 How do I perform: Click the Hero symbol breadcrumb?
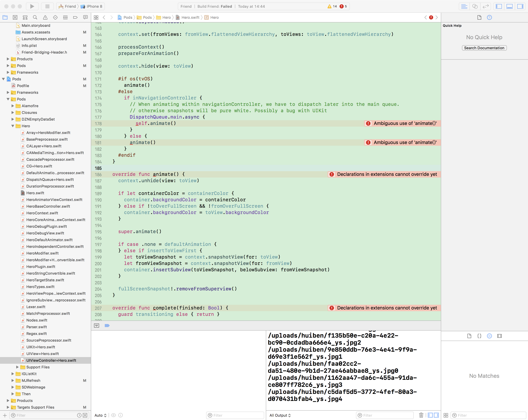[212, 17]
